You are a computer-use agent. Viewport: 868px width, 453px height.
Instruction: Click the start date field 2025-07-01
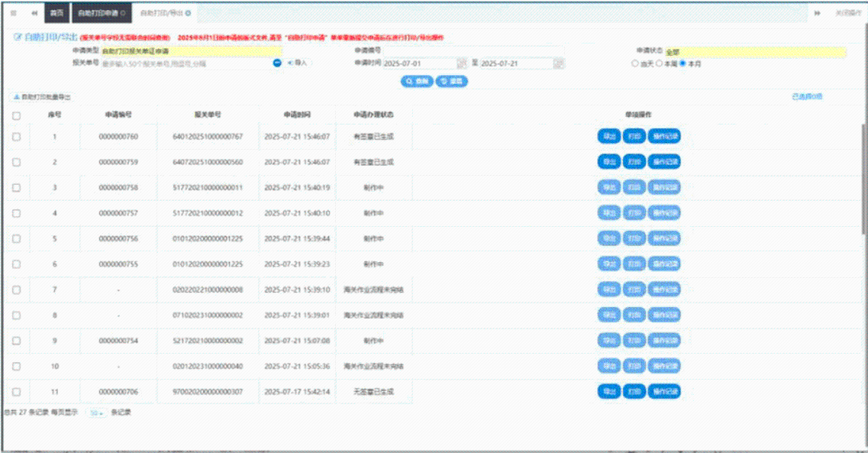coord(420,63)
